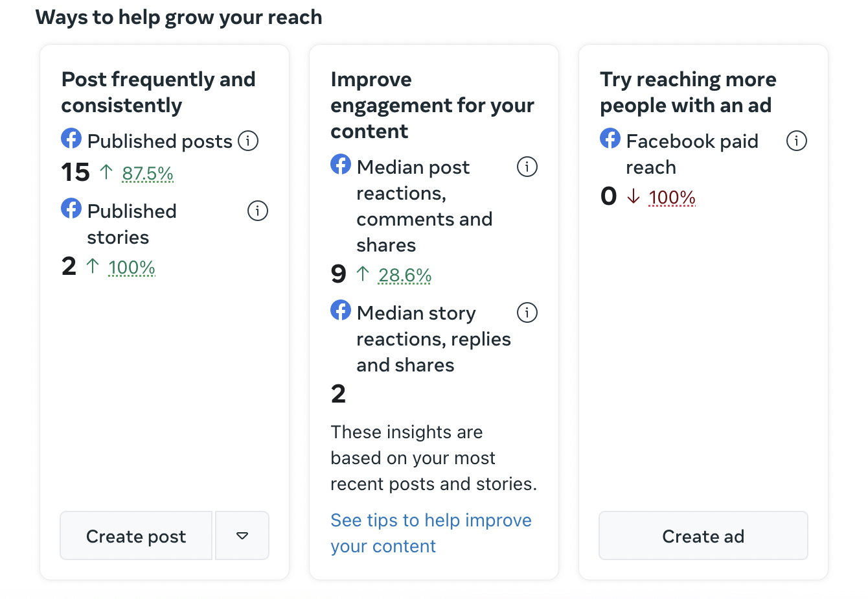Click the 28.6% median reactions change
The image size is (868, 599).
[405, 276]
